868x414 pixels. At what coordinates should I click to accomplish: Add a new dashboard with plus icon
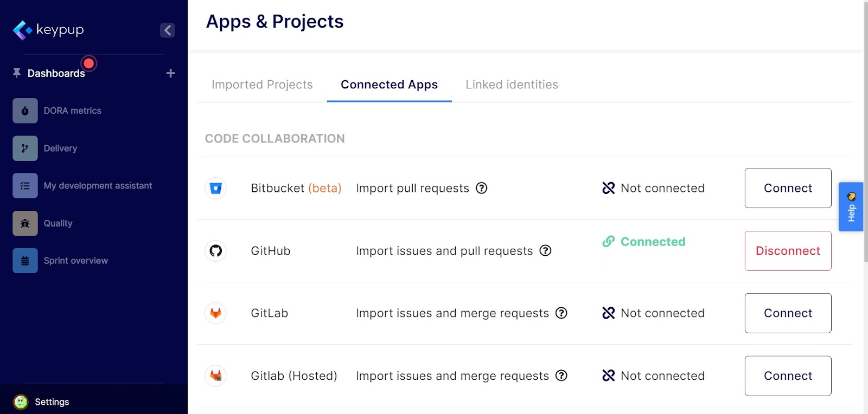170,73
